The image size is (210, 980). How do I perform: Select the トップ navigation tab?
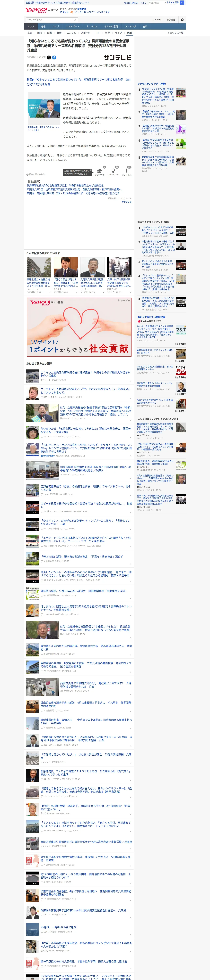(x=31, y=27)
